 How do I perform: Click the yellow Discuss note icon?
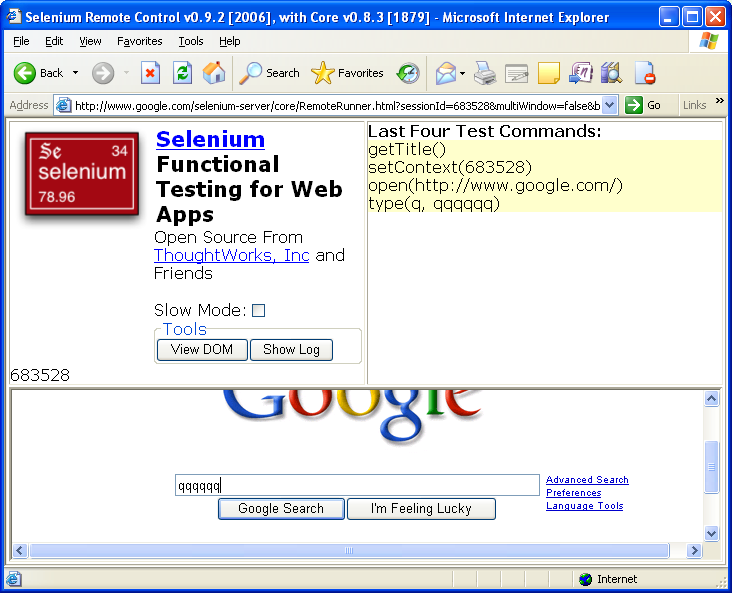[x=549, y=73]
